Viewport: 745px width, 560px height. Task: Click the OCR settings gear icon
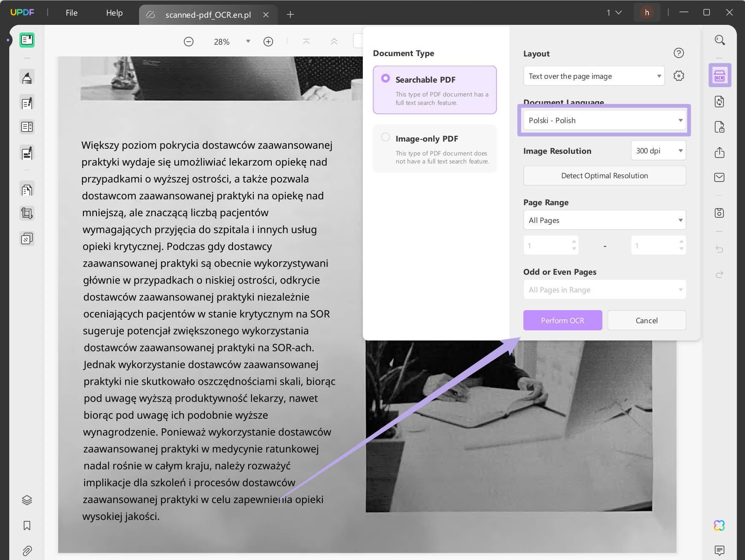678,75
